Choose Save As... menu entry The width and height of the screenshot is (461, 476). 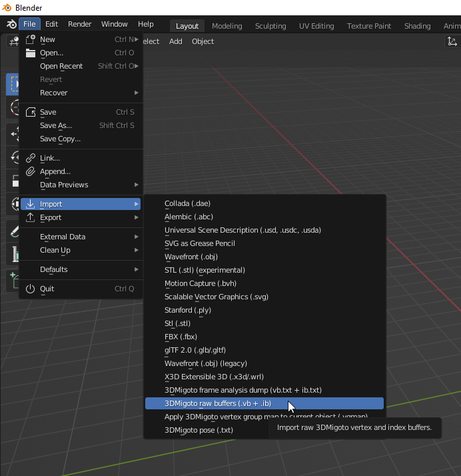tap(81, 125)
